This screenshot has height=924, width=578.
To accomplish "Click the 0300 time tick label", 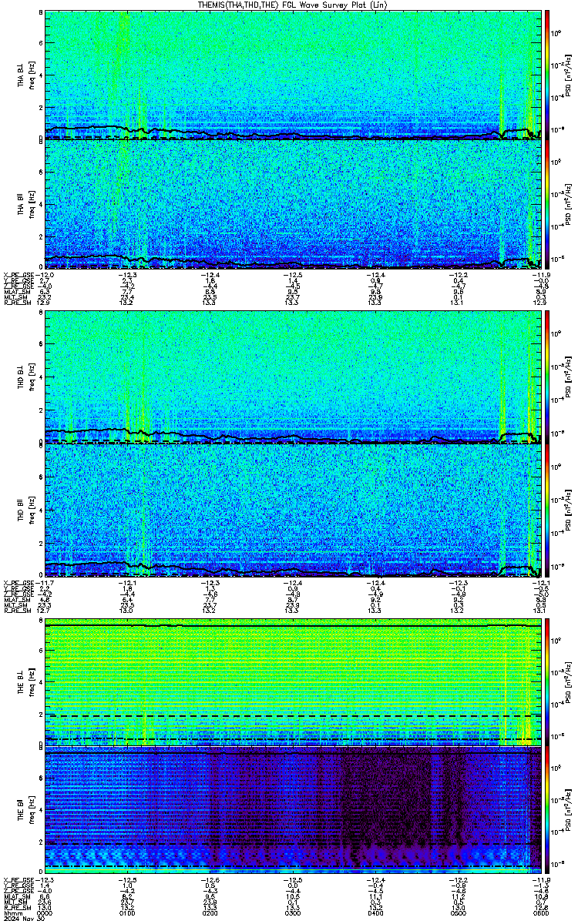I will pos(292,914).
